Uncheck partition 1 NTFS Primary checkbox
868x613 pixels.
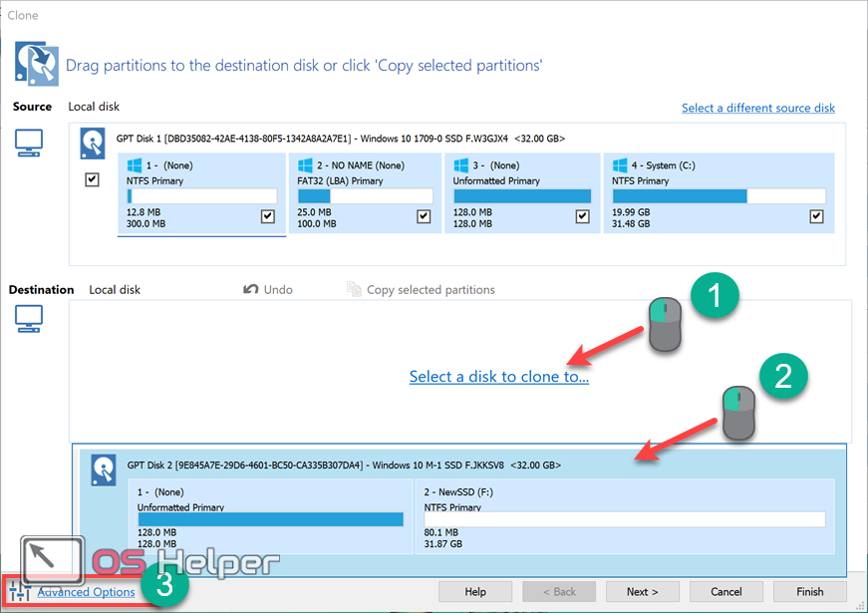click(267, 216)
